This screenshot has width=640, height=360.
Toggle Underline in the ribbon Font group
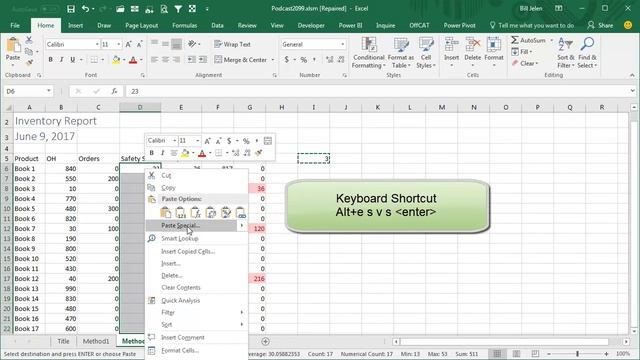[x=73, y=60]
